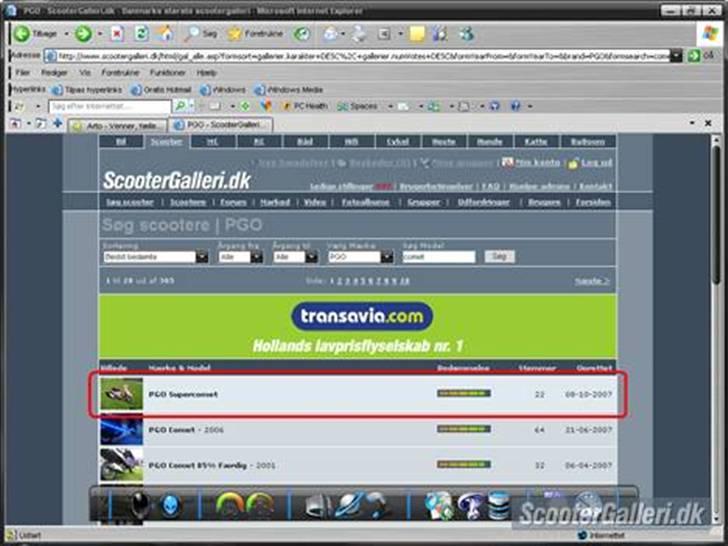
Task: Open the Funktioner menu
Action: coord(167,73)
